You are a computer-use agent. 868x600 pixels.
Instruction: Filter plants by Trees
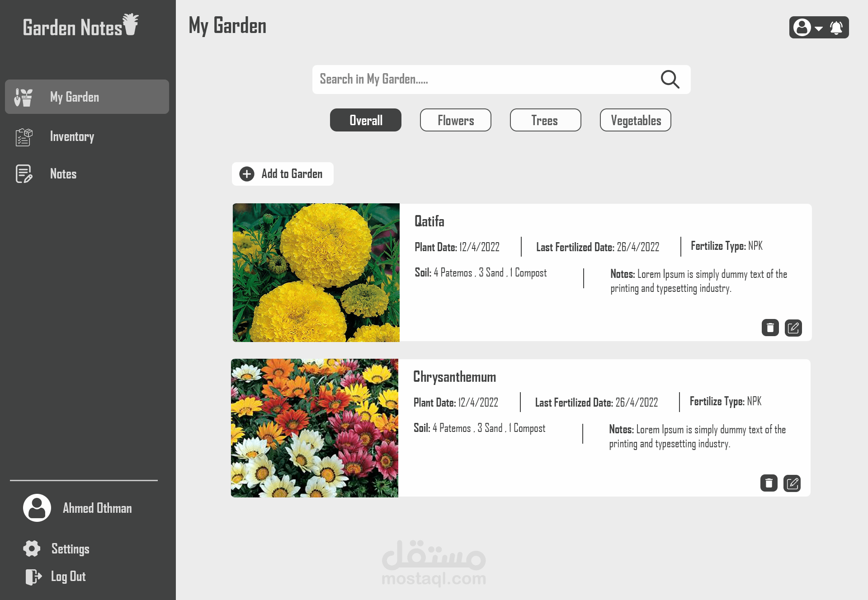[545, 120]
